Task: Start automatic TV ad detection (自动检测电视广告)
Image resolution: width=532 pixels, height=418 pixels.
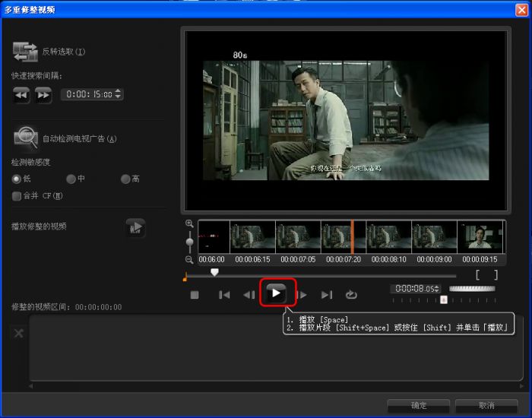Action: pyautogui.click(x=26, y=138)
